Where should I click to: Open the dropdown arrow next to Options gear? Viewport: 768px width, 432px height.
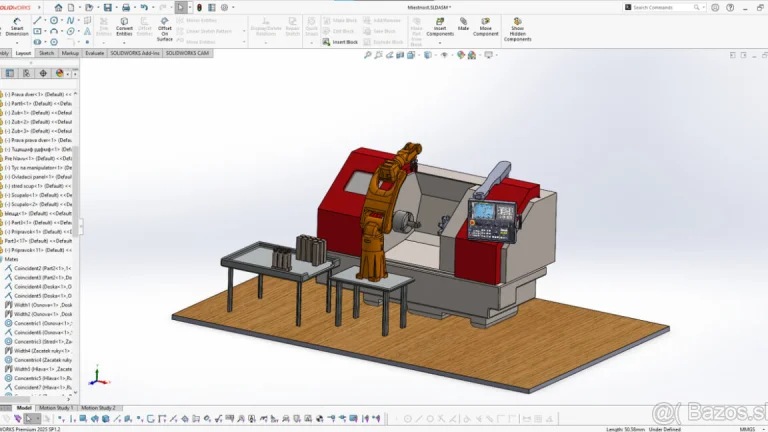click(x=233, y=7)
